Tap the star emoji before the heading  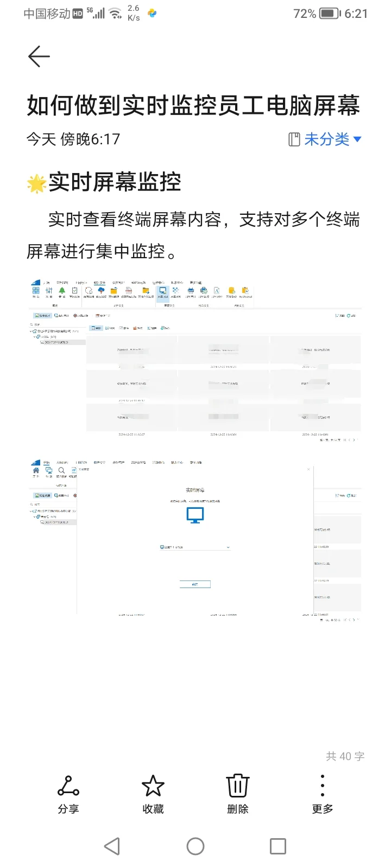[x=36, y=184]
